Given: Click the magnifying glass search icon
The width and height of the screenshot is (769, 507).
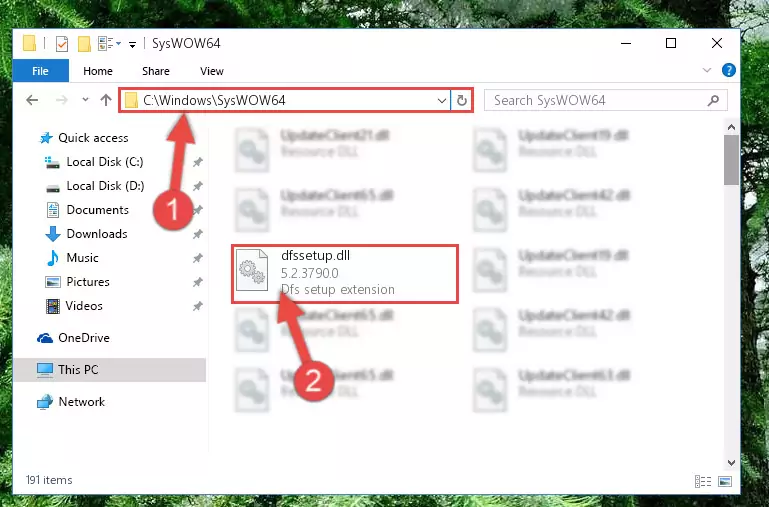Looking at the screenshot, I should [713, 101].
